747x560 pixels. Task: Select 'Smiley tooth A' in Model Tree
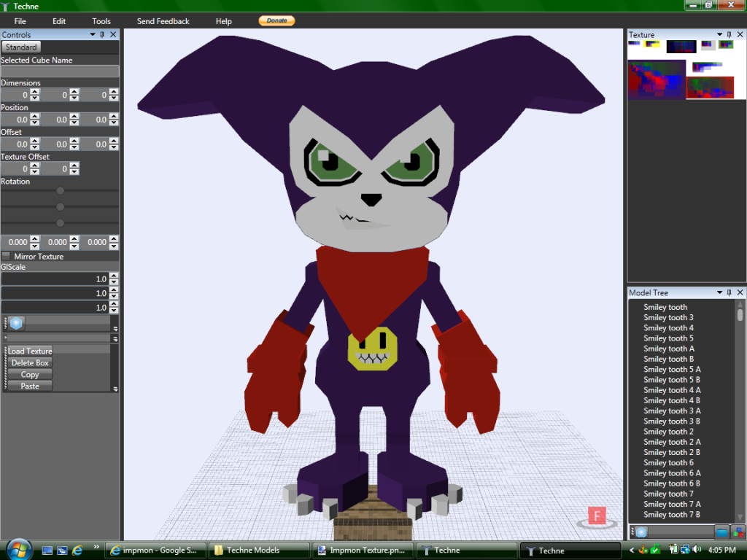pyautogui.click(x=669, y=349)
